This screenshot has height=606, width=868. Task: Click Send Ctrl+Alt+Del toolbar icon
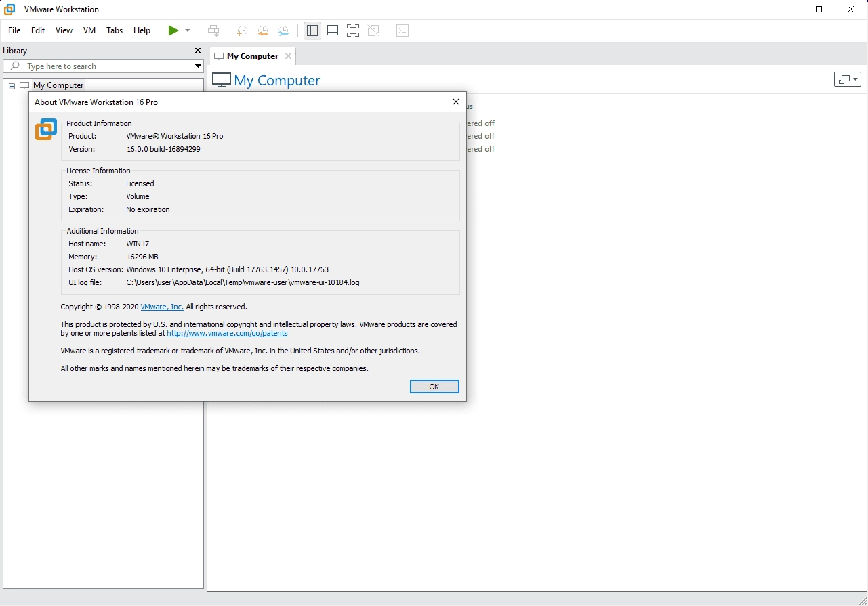[213, 30]
